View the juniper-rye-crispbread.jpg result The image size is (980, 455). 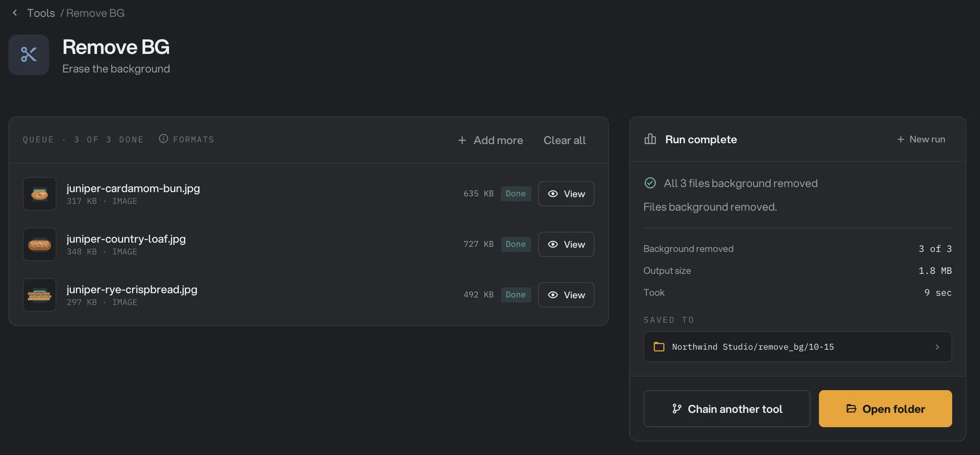coord(566,295)
